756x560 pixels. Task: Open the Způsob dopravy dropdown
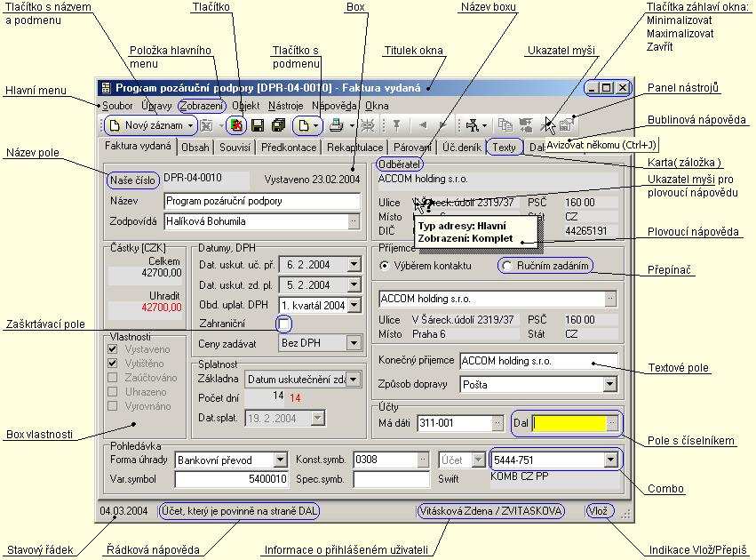[x=610, y=384]
